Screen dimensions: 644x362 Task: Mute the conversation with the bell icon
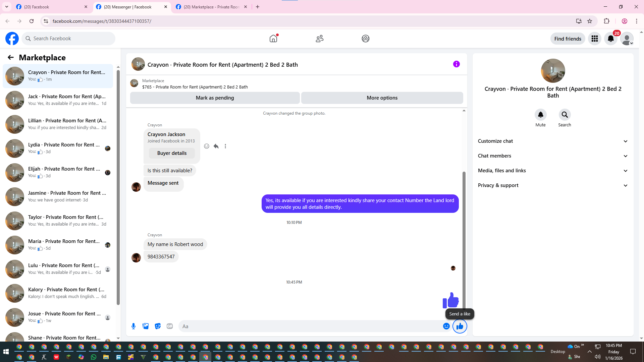(540, 115)
